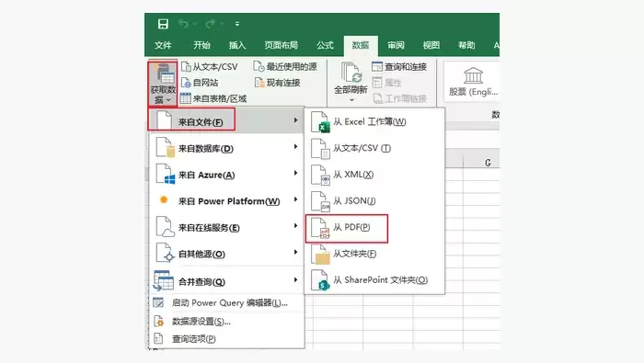Switch to the 页面布局 ribbon tab
This screenshot has height=363, width=644.
point(281,45)
